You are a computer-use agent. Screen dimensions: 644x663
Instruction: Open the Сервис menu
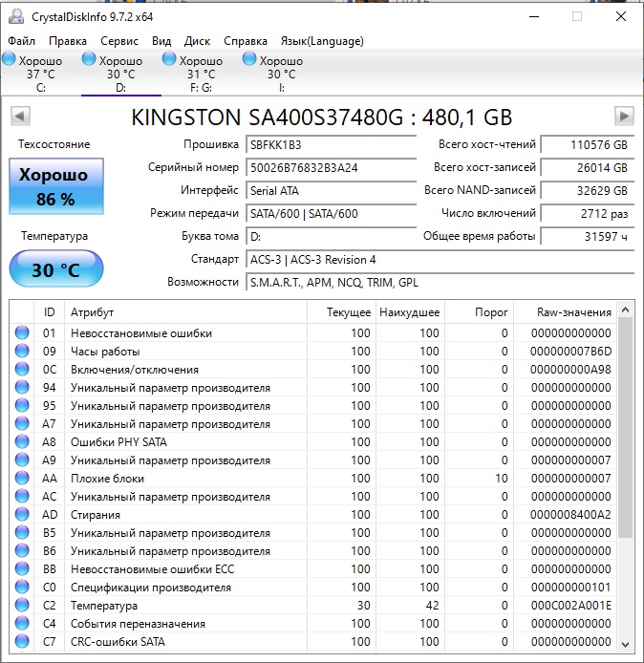coord(119,41)
